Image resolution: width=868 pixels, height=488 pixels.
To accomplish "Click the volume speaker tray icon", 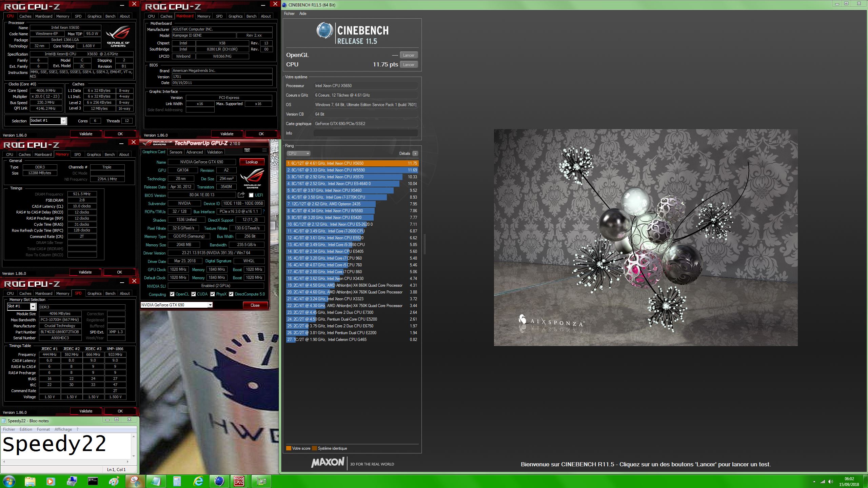I will (x=830, y=482).
